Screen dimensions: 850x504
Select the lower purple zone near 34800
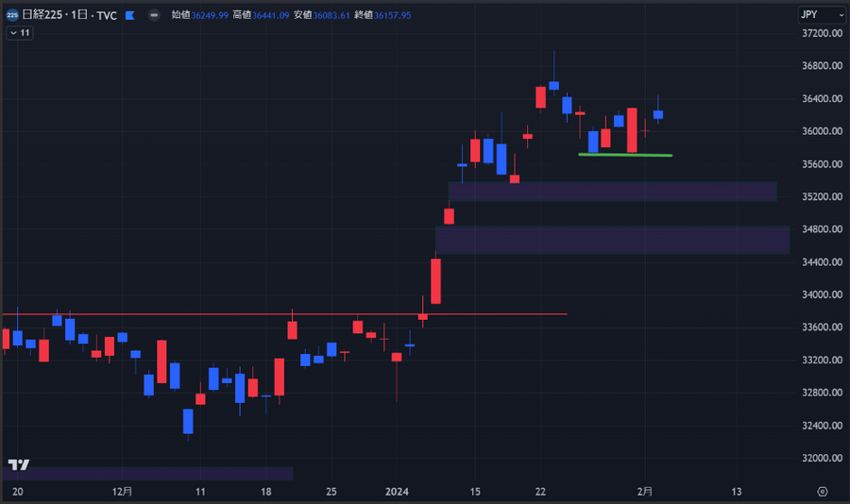coord(612,240)
